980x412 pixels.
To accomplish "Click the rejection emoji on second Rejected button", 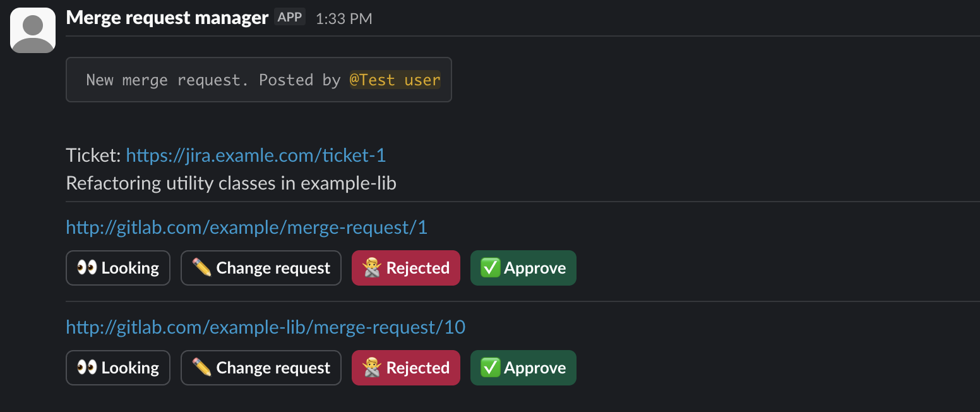I will tap(373, 368).
